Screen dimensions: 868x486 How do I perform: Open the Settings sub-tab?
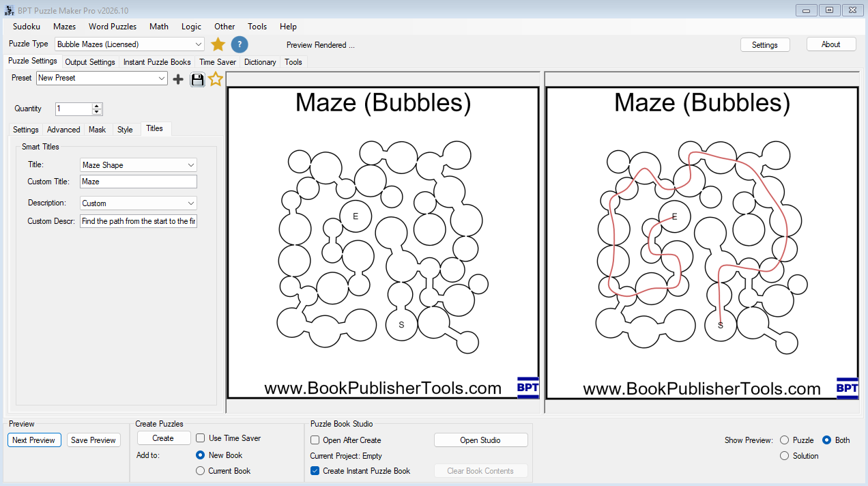click(x=26, y=130)
